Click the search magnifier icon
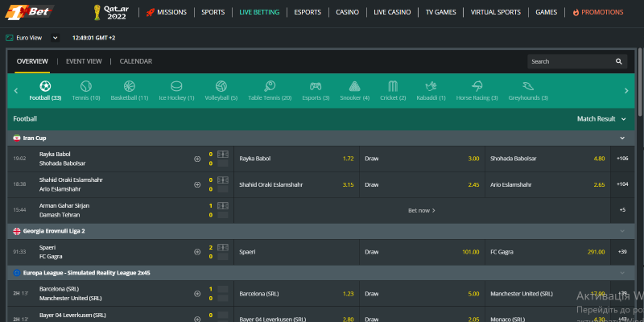The image size is (644, 322). click(x=619, y=62)
